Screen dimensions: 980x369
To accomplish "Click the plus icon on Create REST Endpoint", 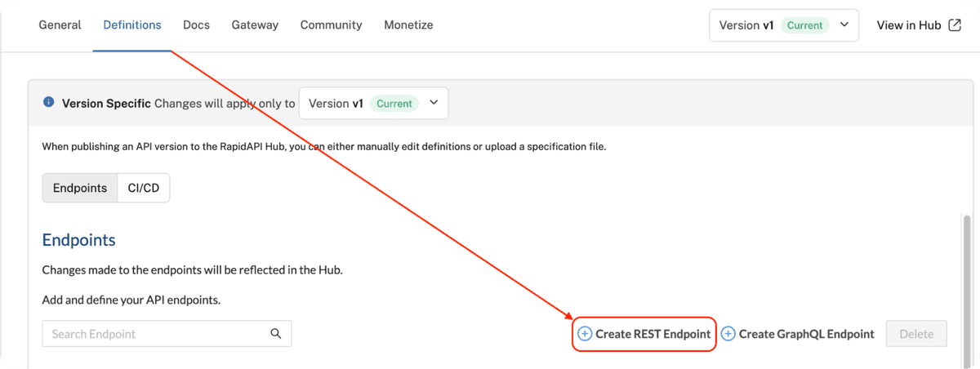I will [x=585, y=334].
